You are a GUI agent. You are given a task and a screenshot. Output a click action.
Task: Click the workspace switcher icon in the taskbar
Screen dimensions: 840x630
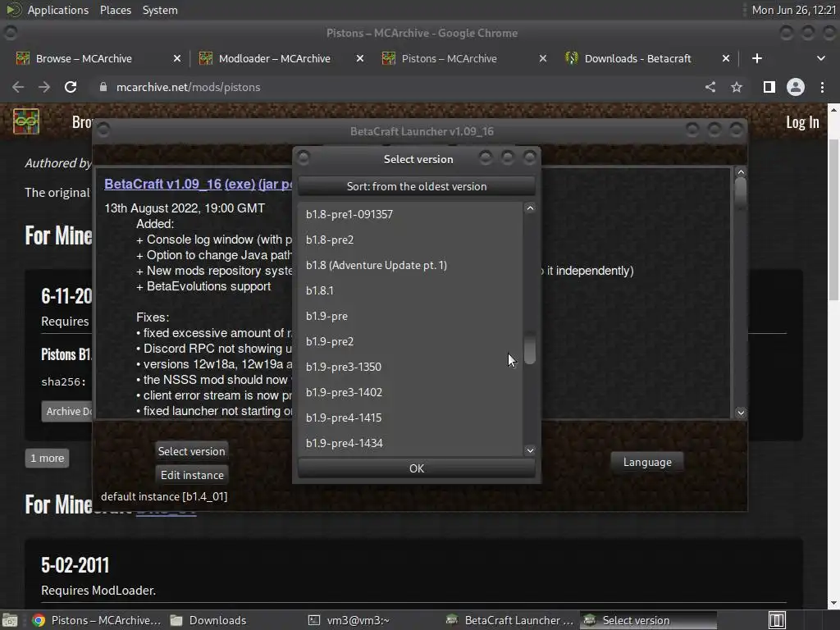pyautogui.click(x=777, y=620)
